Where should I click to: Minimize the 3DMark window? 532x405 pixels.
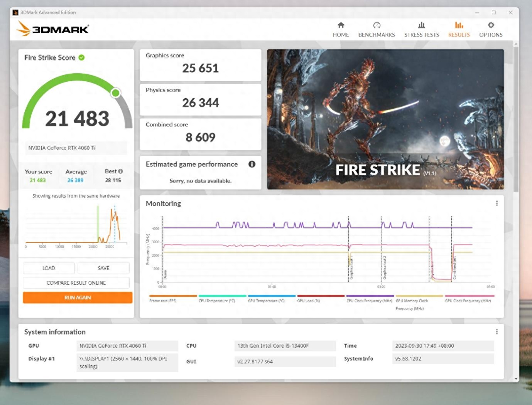pyautogui.click(x=477, y=12)
